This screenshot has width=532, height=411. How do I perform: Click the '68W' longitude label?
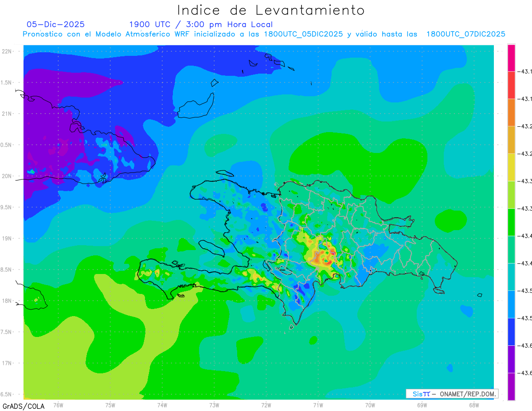473,405
